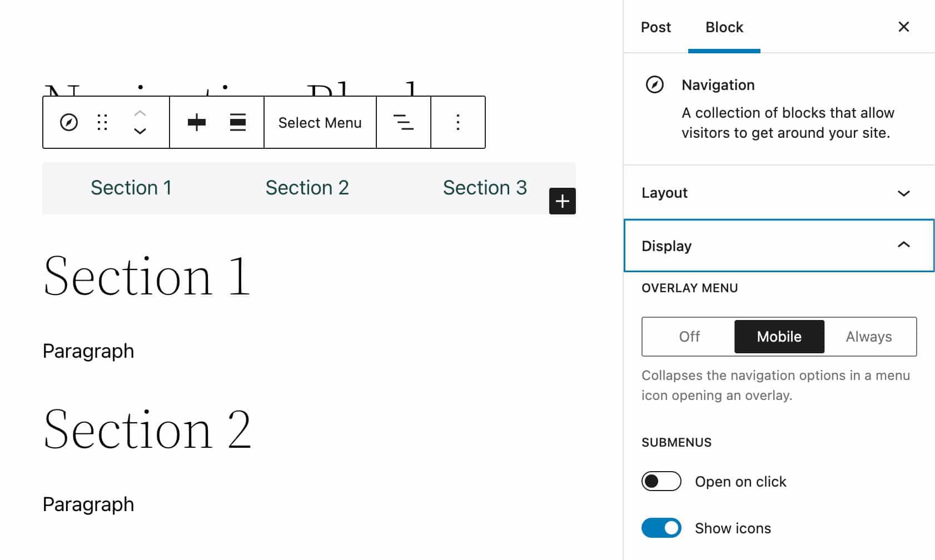Image resolution: width=935 pixels, height=560 pixels.
Task: Collapse the Display panel
Action: pyautogui.click(x=778, y=246)
